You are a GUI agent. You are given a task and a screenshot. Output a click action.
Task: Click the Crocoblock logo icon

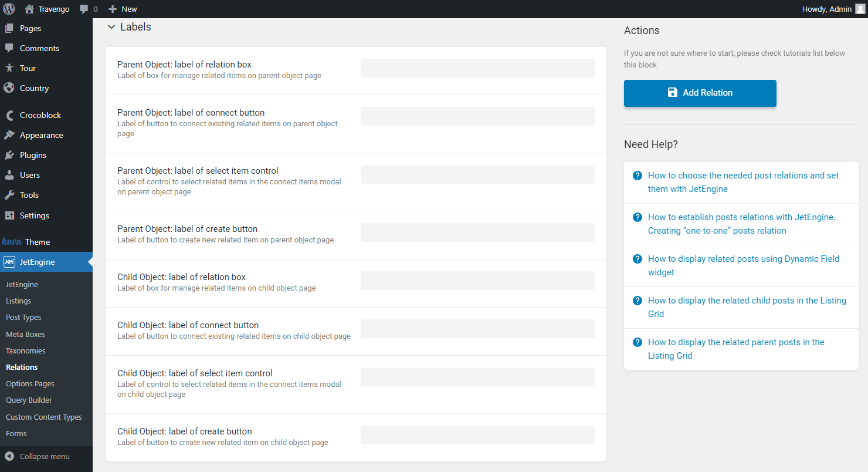point(9,115)
